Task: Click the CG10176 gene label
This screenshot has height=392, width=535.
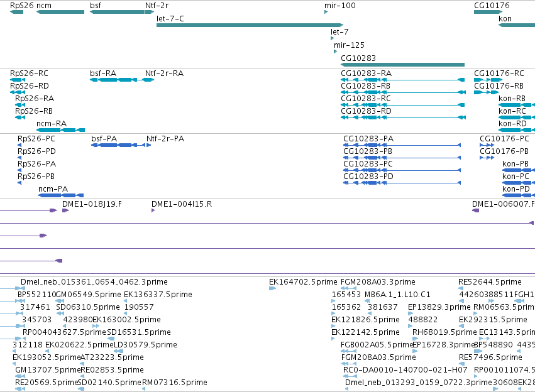Action: [x=492, y=6]
